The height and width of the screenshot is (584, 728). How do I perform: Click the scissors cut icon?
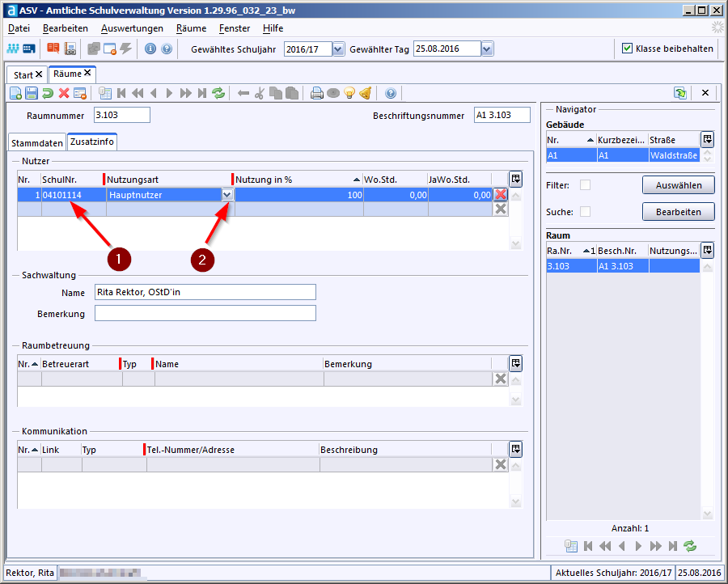point(260,93)
